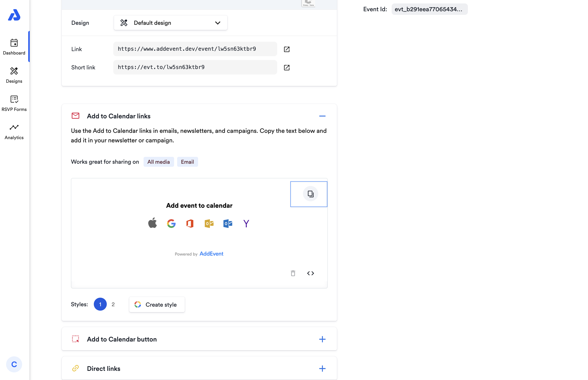This screenshot has height=380, width=588.
Task: Click the Short link URL field
Action: point(195,67)
